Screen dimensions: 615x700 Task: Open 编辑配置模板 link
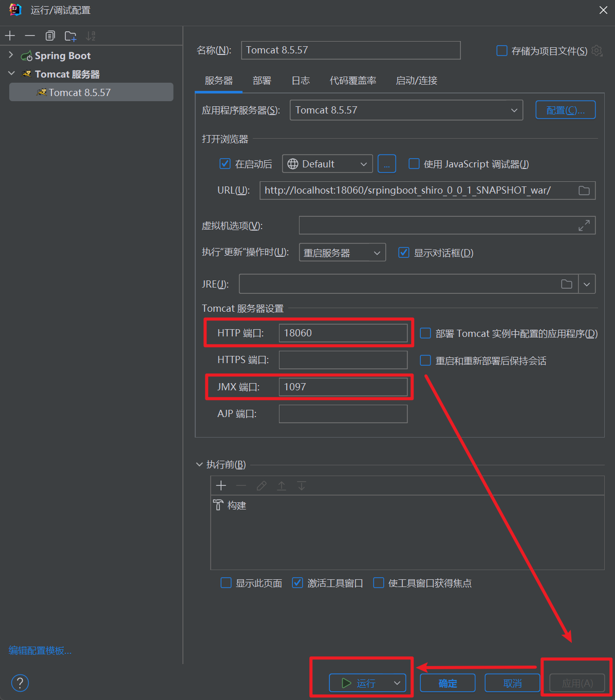(x=40, y=651)
